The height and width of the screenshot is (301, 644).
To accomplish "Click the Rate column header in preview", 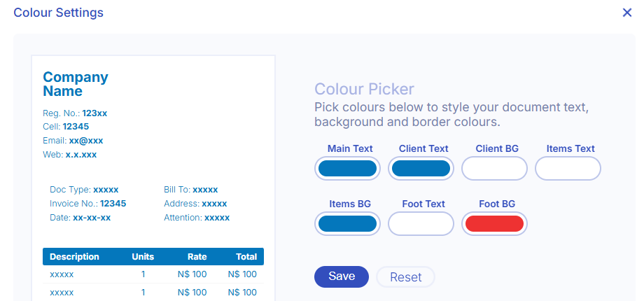I will click(x=197, y=256).
